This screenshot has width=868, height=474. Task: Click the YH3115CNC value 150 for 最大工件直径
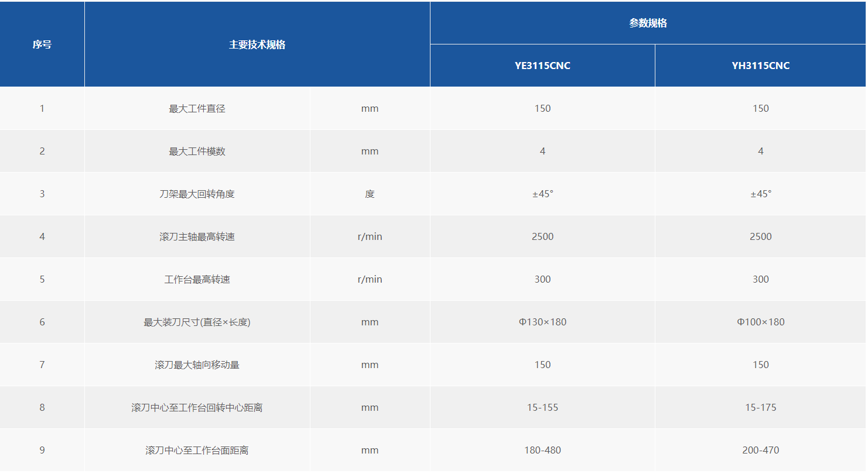click(x=761, y=108)
